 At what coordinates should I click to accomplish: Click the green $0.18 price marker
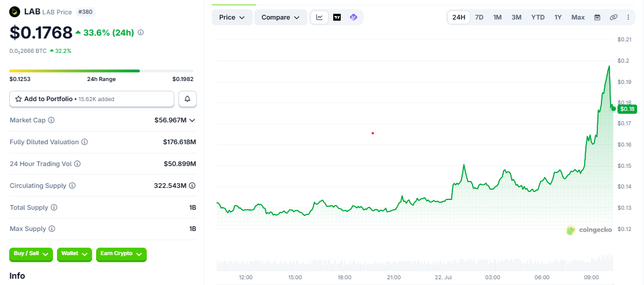[627, 109]
